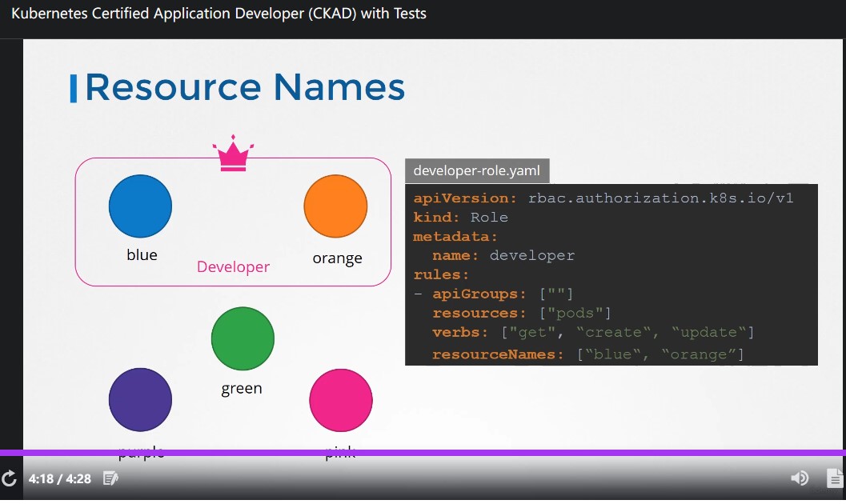Click the purple video progress bar

(423, 453)
